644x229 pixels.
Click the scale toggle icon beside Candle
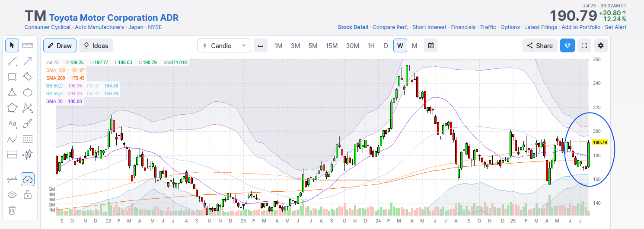(x=261, y=45)
